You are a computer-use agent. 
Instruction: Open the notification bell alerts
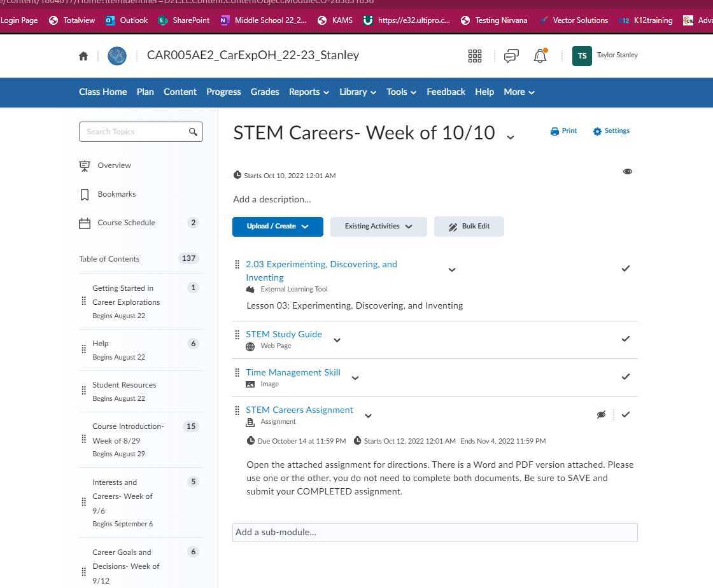(x=539, y=56)
